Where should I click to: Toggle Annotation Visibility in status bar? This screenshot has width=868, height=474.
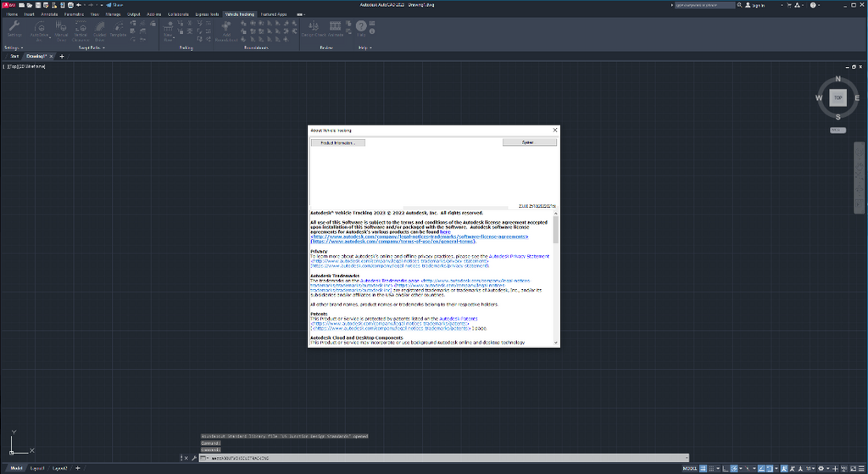(784, 468)
